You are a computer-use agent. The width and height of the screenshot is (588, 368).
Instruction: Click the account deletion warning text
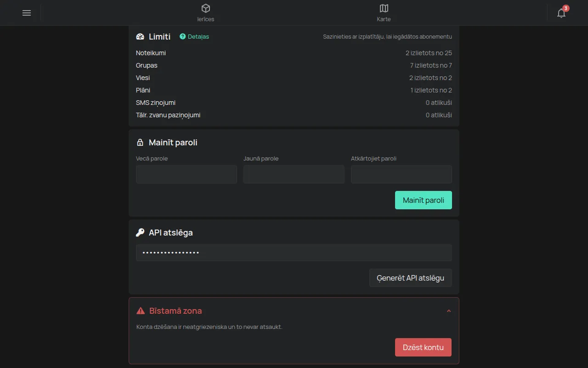tap(209, 327)
